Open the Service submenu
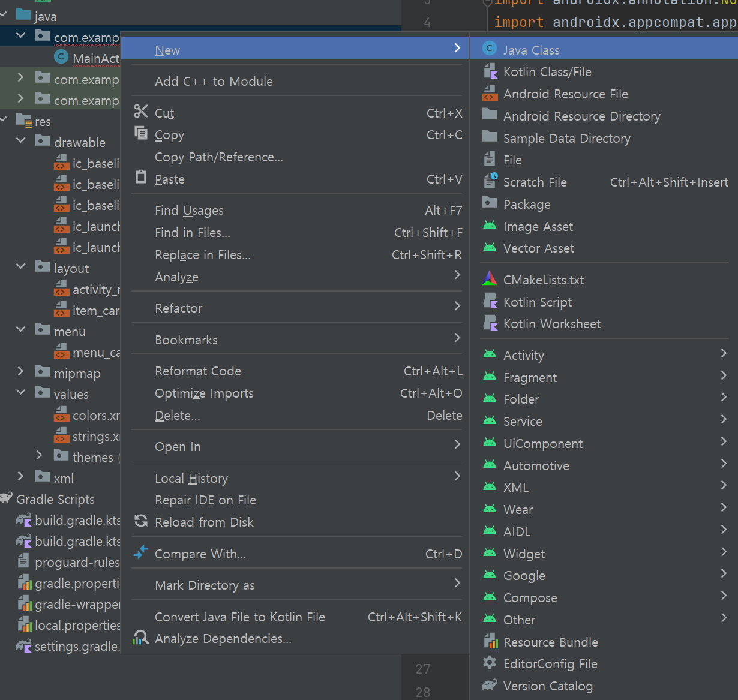 tap(605, 421)
